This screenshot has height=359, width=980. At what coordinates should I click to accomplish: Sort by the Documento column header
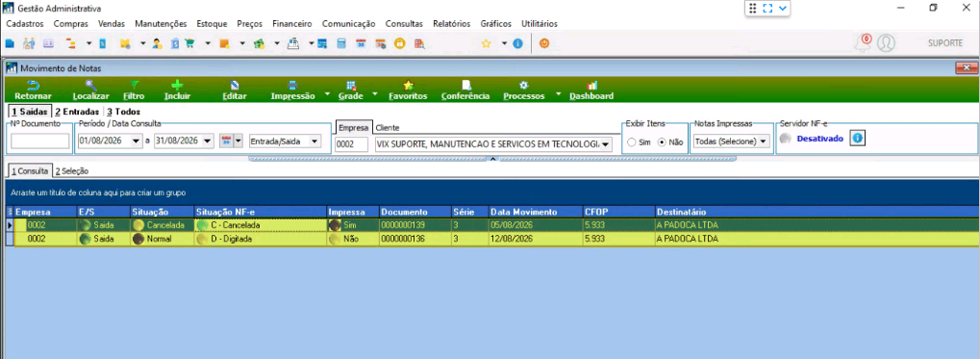(415, 212)
